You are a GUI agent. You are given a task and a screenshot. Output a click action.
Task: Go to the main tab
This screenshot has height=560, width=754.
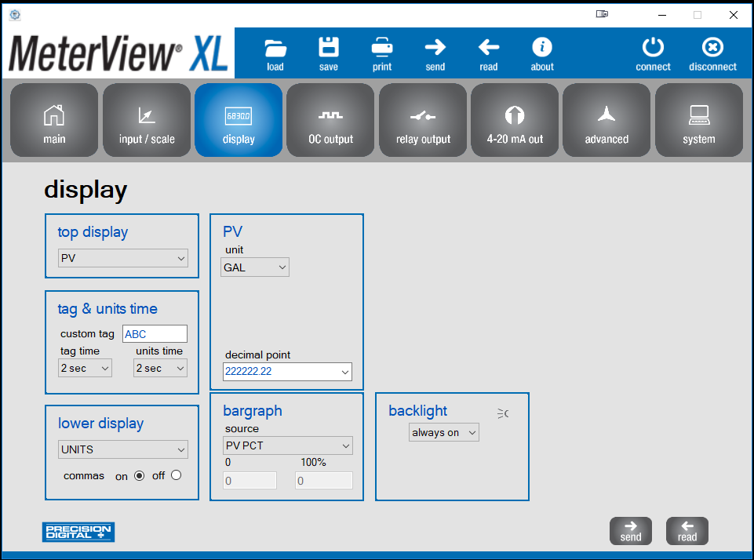[x=54, y=120]
